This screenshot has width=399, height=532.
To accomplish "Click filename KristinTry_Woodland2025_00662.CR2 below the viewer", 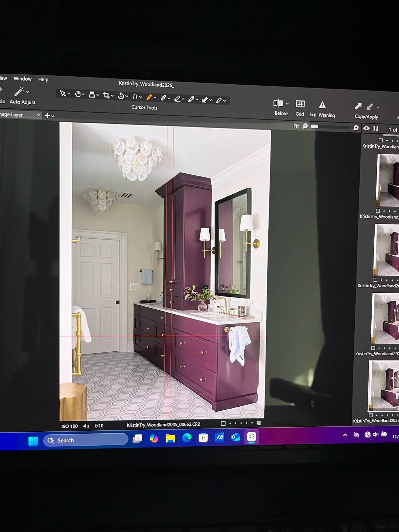I will click(x=163, y=425).
